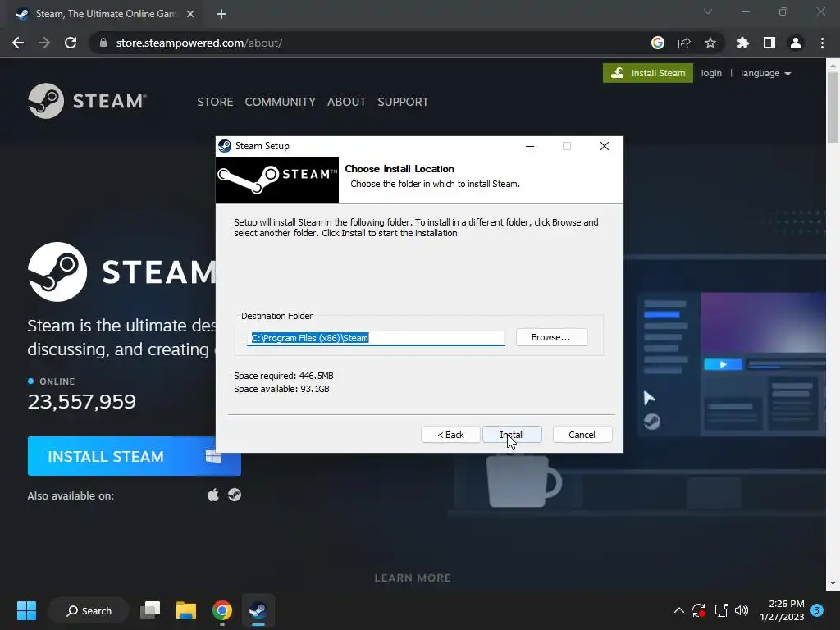Open the COMMUNITY menu item
840x630 pixels.
(281, 102)
